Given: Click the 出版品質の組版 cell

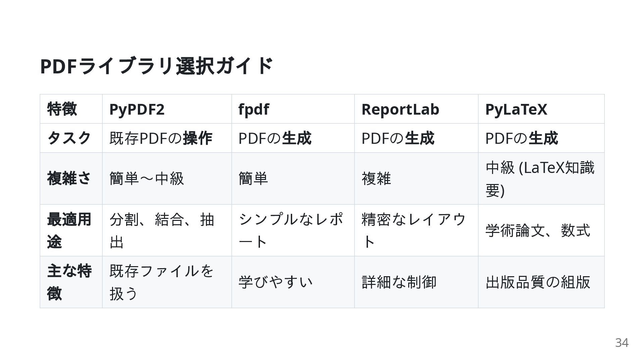Looking at the screenshot, I should 538,282.
